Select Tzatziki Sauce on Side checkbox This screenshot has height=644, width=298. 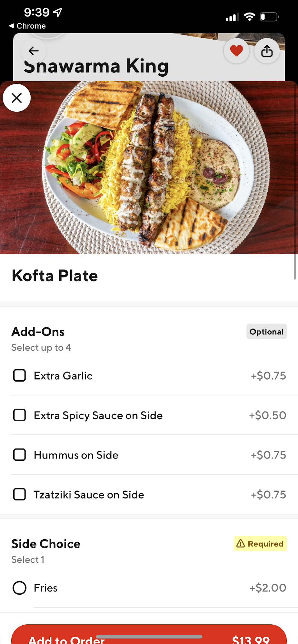19,494
